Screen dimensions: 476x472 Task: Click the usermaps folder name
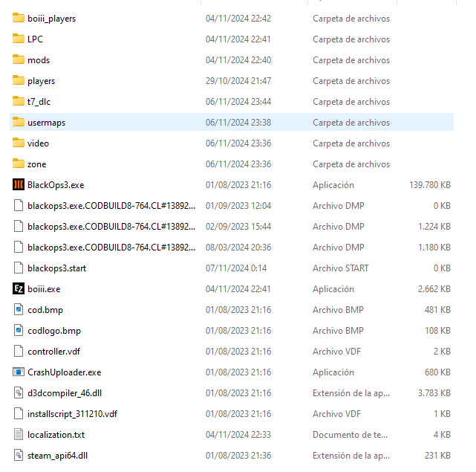(47, 123)
